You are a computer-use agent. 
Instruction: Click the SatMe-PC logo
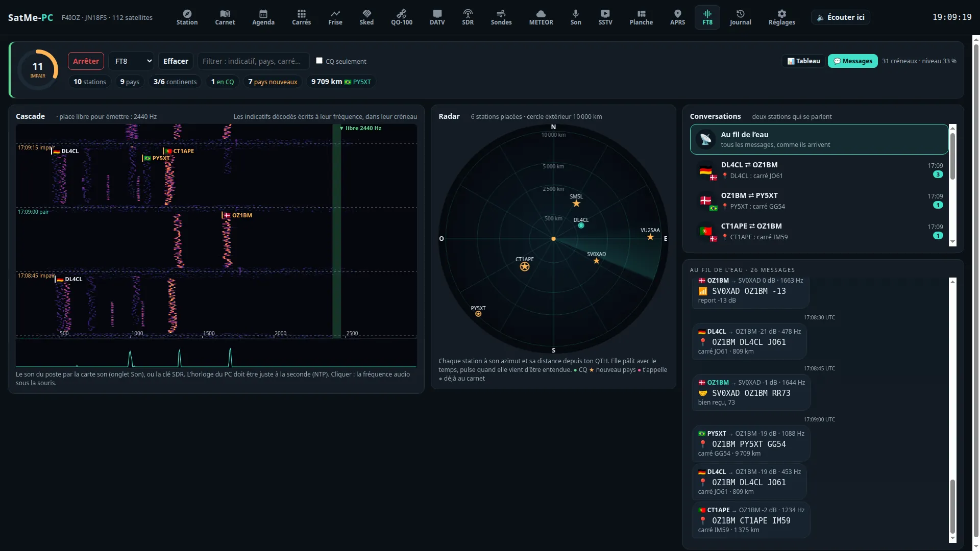coord(31,17)
